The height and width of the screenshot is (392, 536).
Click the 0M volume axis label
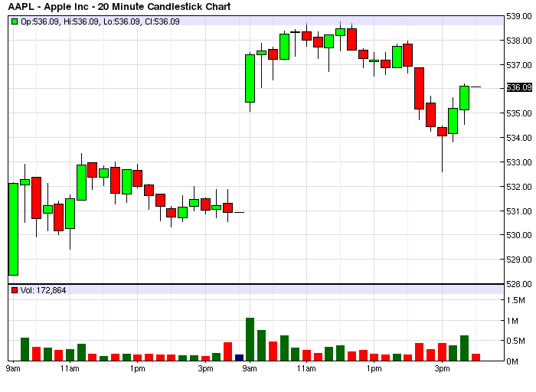click(512, 361)
